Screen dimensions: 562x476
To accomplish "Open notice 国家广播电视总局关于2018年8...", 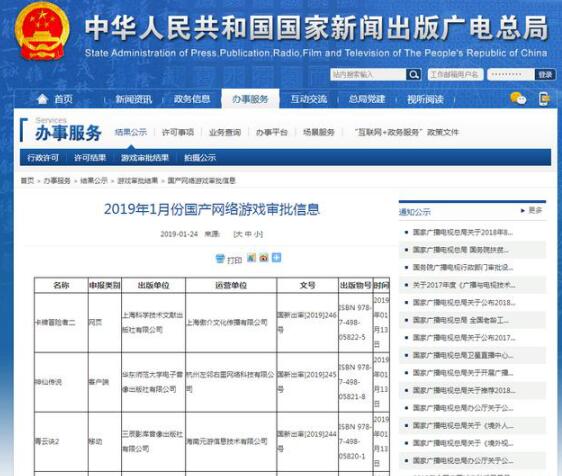I will 463,232.
